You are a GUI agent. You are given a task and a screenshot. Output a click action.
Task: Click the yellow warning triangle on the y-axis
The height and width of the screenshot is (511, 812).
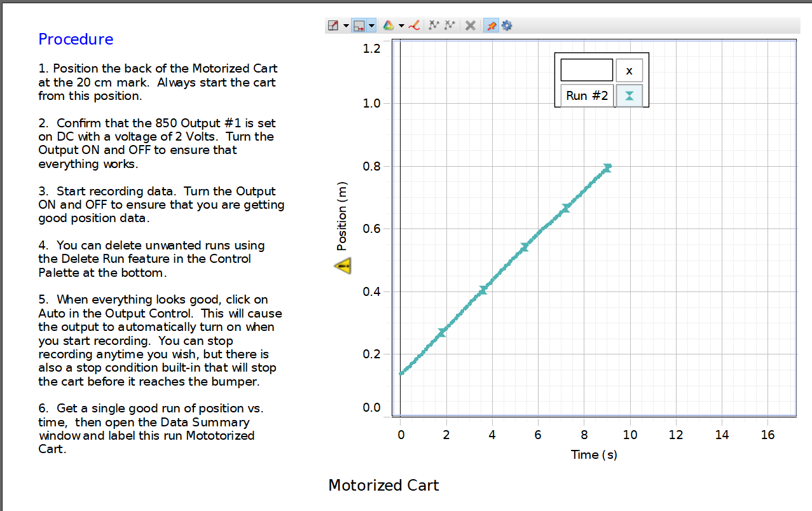point(342,266)
